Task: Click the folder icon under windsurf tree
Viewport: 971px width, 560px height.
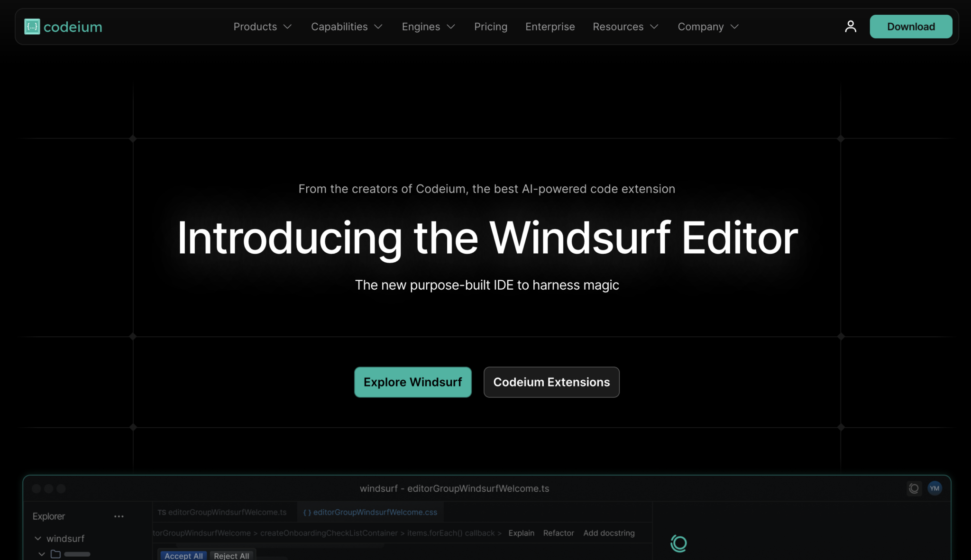Action: [55, 554]
